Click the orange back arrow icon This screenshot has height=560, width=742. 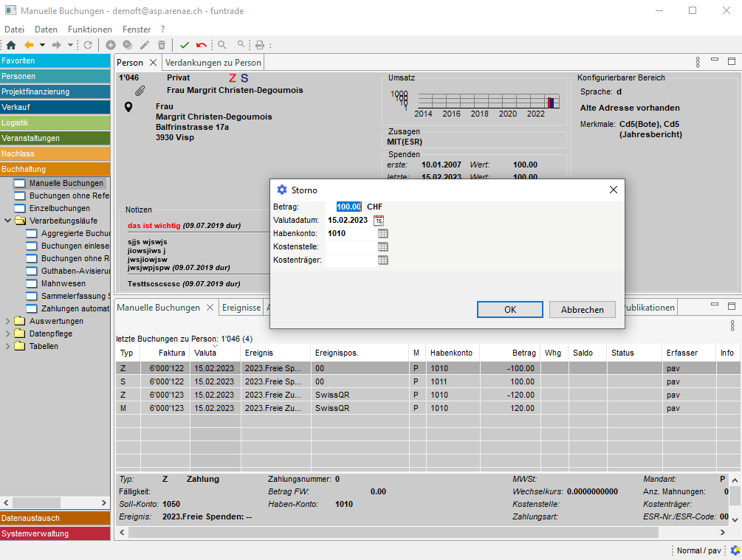30,45
